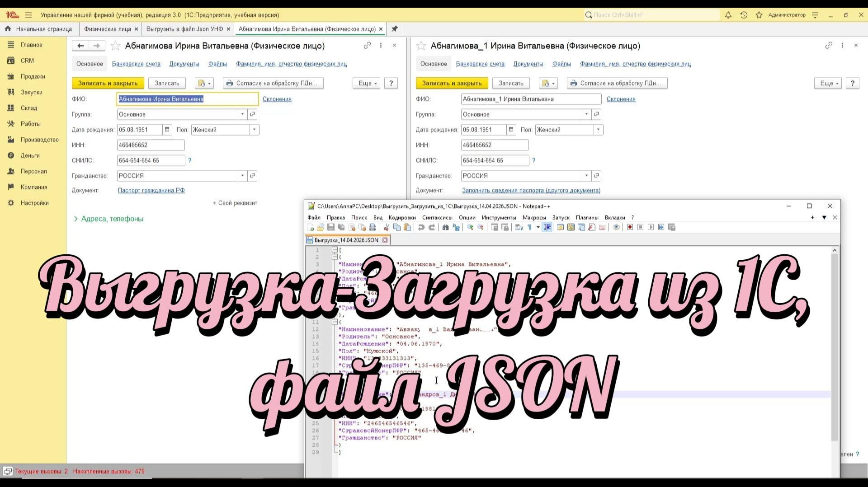This screenshot has width=868, height=487.
Task: Click New file icon in Notepad++ toolbar
Action: (310, 227)
